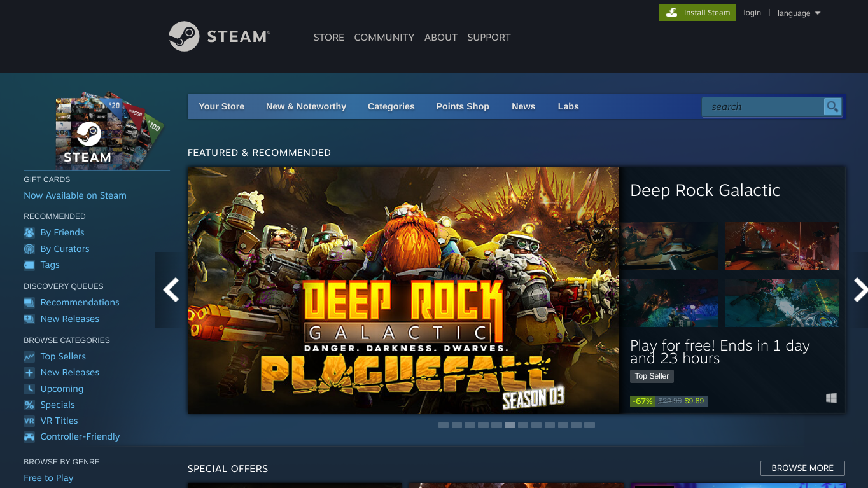Expand the Your Store menu
The height and width of the screenshot is (488, 868).
pyautogui.click(x=221, y=106)
